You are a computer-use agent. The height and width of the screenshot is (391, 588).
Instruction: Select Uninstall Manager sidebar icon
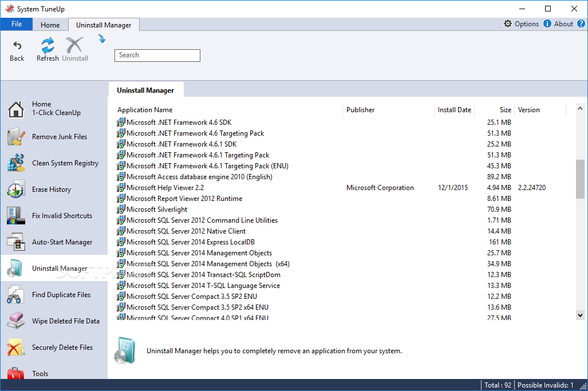click(16, 268)
